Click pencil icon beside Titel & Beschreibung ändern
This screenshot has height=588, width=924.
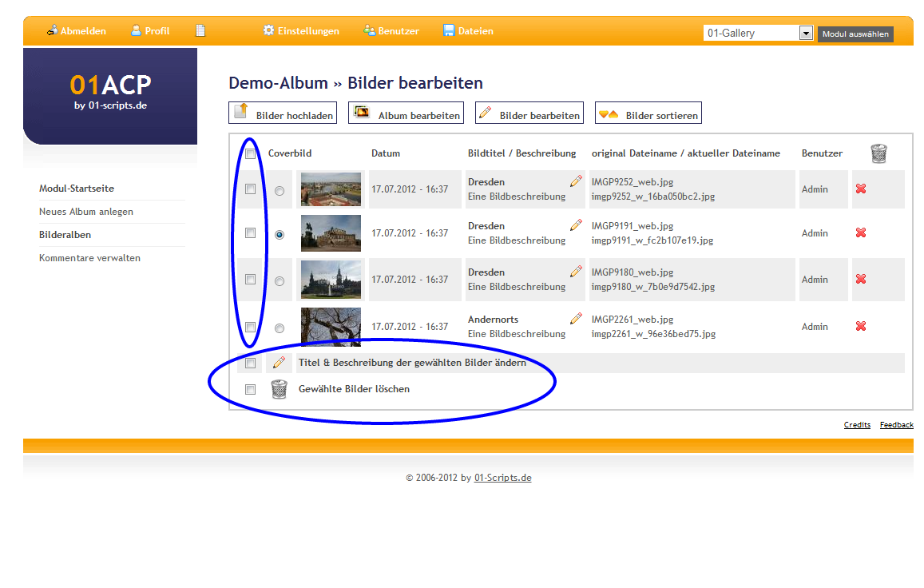click(x=280, y=362)
